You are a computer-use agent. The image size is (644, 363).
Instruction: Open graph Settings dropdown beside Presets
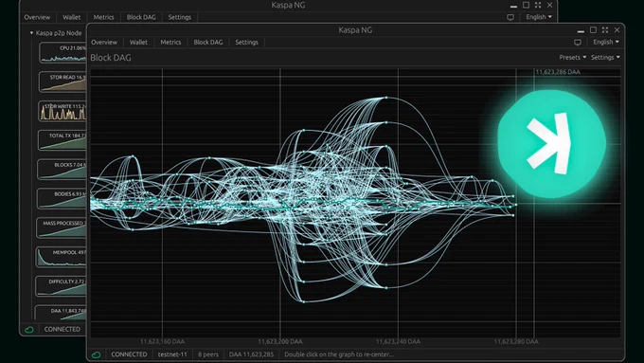(605, 57)
